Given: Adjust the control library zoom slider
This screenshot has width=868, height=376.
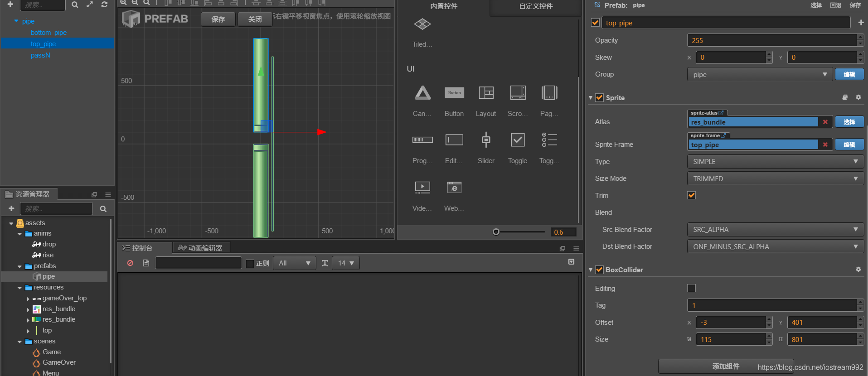Looking at the screenshot, I should click(x=496, y=232).
